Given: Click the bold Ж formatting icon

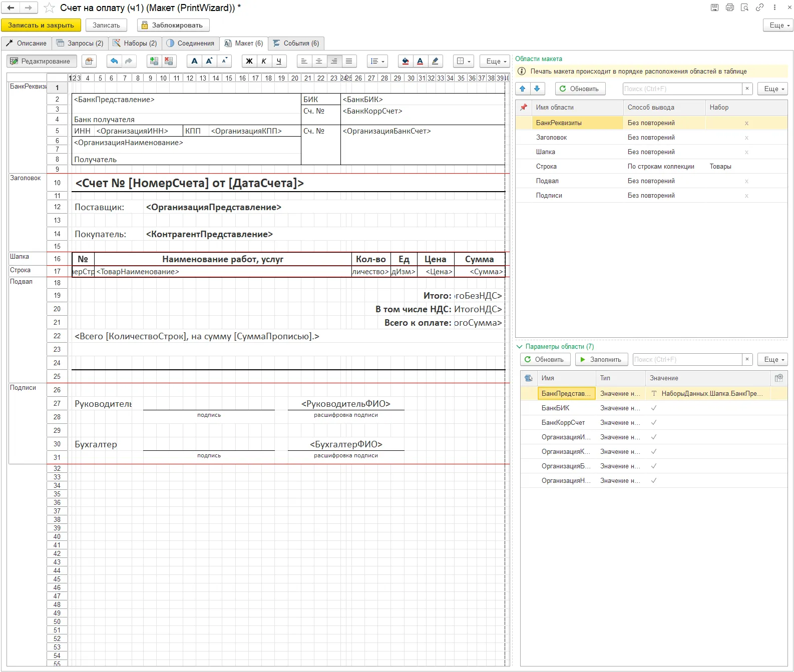Looking at the screenshot, I should coord(249,61).
